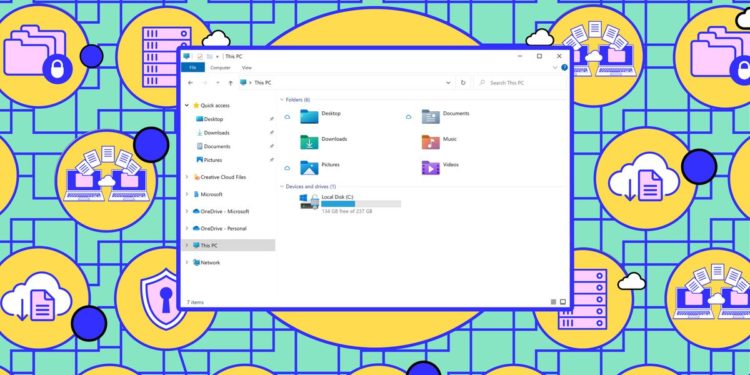Click the Properties icon in the title bar toolbar
750x375 pixels.
tap(200, 56)
